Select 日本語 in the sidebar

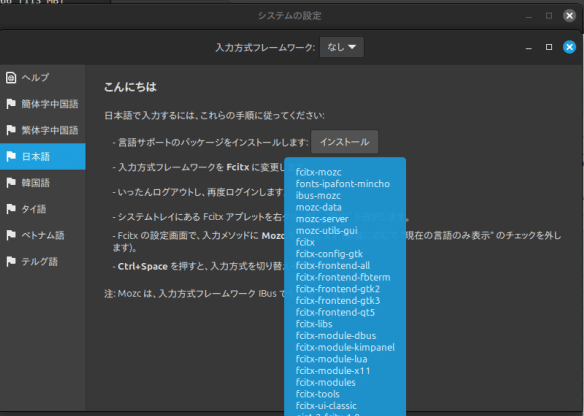42,156
